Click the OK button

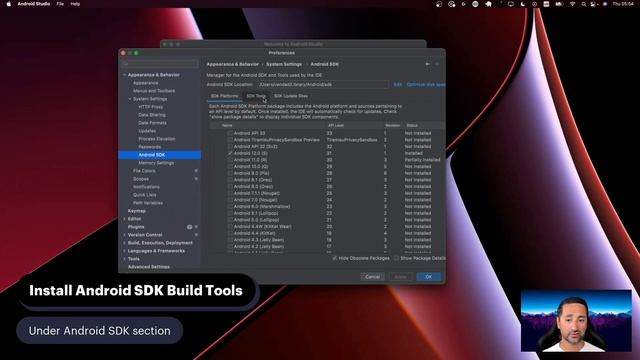pos(429,277)
